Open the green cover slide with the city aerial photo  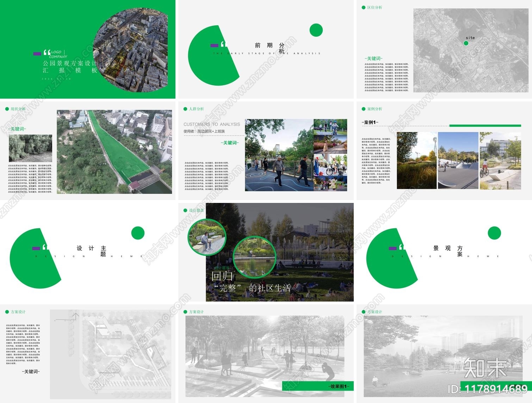pyautogui.click(x=88, y=49)
